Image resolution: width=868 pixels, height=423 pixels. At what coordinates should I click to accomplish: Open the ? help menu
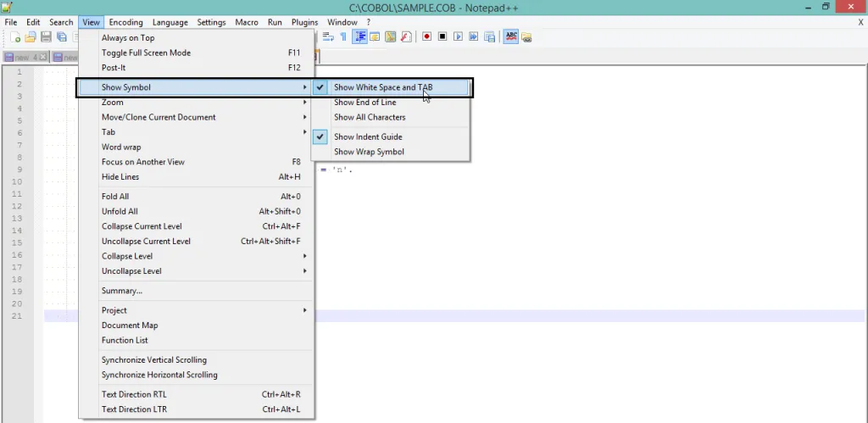[368, 22]
